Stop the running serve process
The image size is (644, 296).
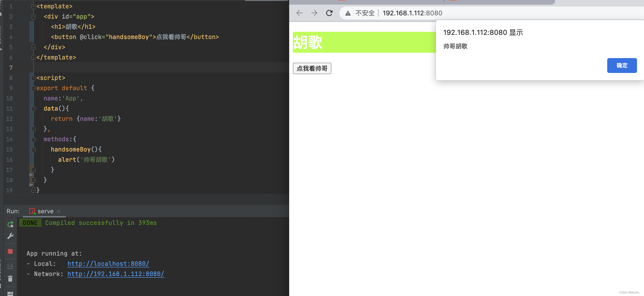(10, 251)
